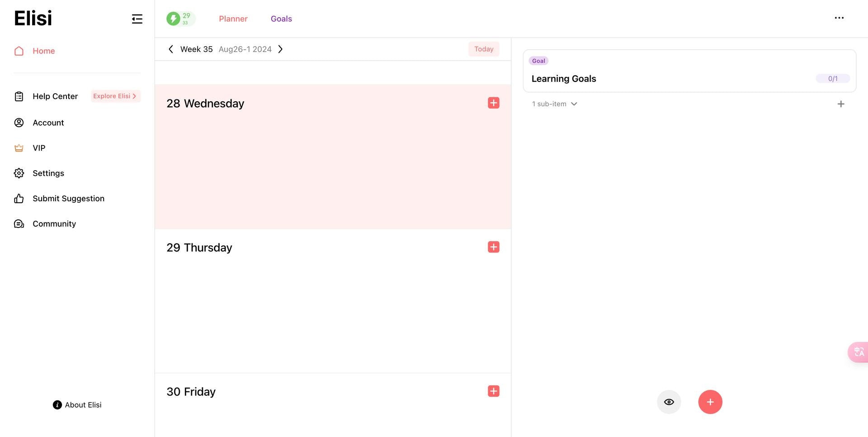Click the Week 35 label
This screenshot has height=437, width=868.
pos(196,49)
